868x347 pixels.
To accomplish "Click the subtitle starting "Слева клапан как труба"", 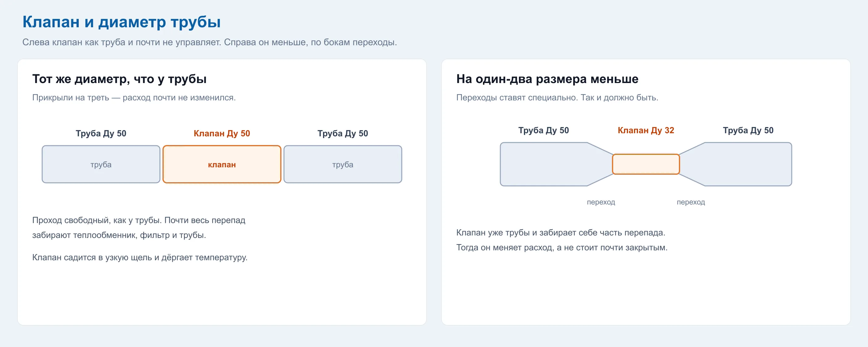I will pyautogui.click(x=210, y=42).
